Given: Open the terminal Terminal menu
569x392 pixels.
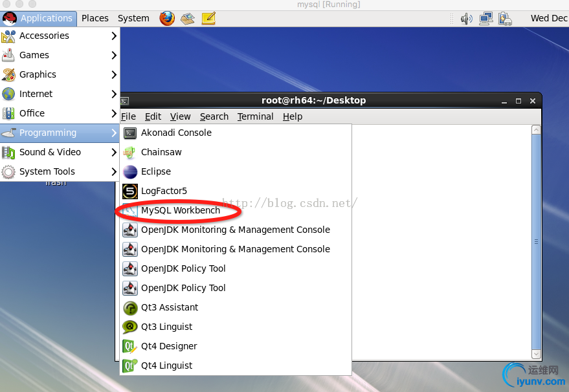Looking at the screenshot, I should [x=256, y=116].
